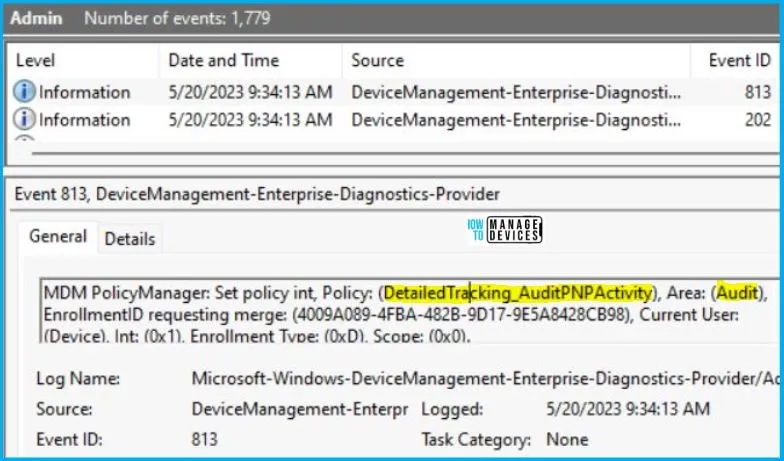The image size is (784, 461).
Task: Open the General tab
Action: [58, 237]
